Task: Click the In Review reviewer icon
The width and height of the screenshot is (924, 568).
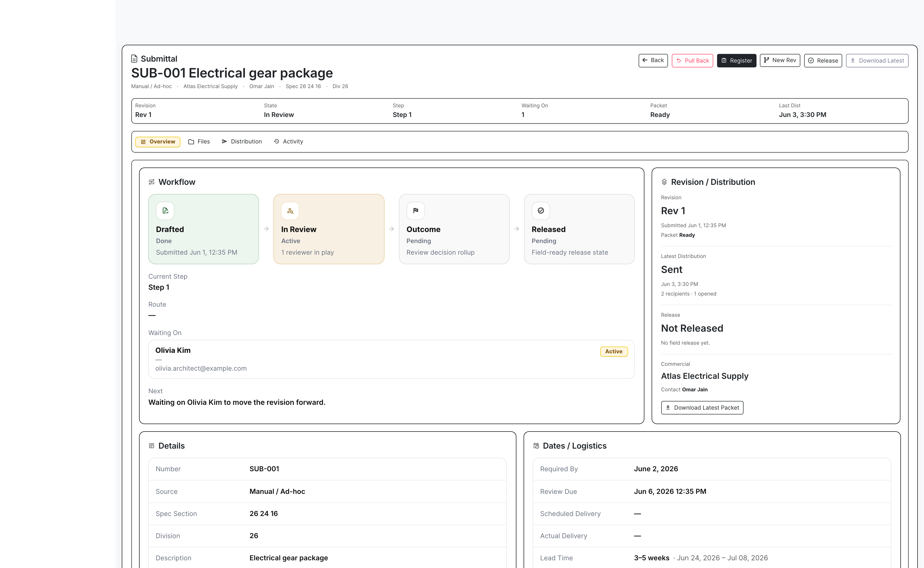Action: coord(290,211)
